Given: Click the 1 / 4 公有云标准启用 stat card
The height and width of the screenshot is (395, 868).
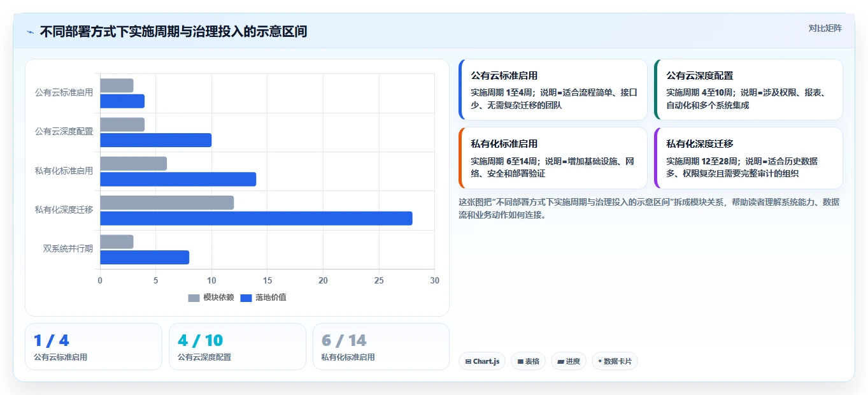Looking at the screenshot, I should pyautogui.click(x=94, y=347).
